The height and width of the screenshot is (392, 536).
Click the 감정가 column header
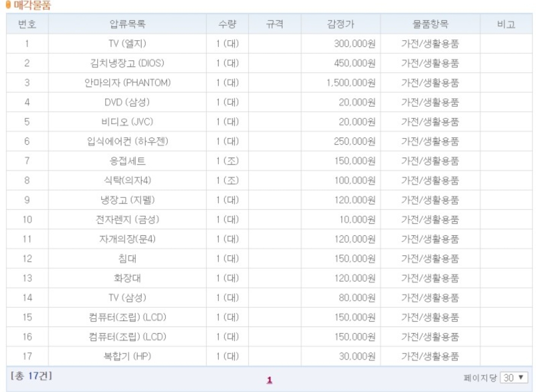(341, 24)
